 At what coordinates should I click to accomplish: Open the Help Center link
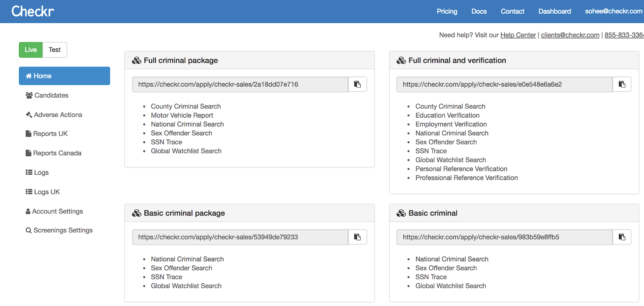[x=518, y=35]
